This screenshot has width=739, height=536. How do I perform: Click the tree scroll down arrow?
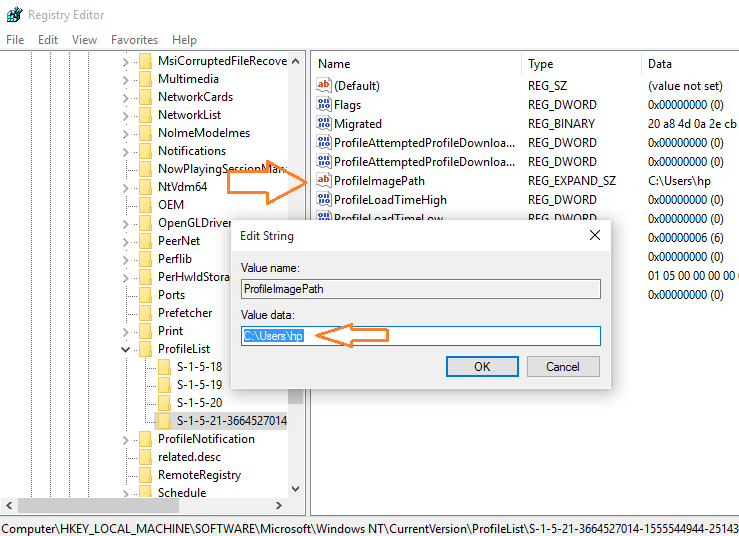point(296,489)
